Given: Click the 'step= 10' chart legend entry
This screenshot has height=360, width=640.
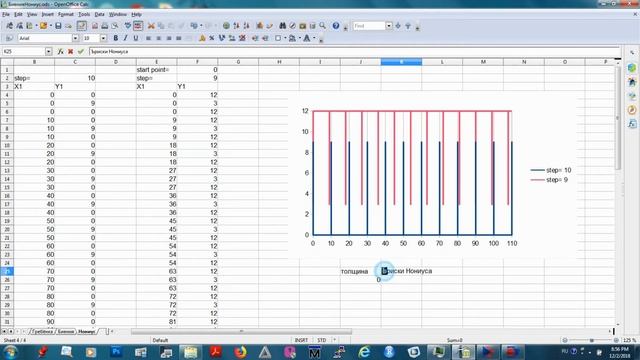Looking at the screenshot, I should point(551,170).
